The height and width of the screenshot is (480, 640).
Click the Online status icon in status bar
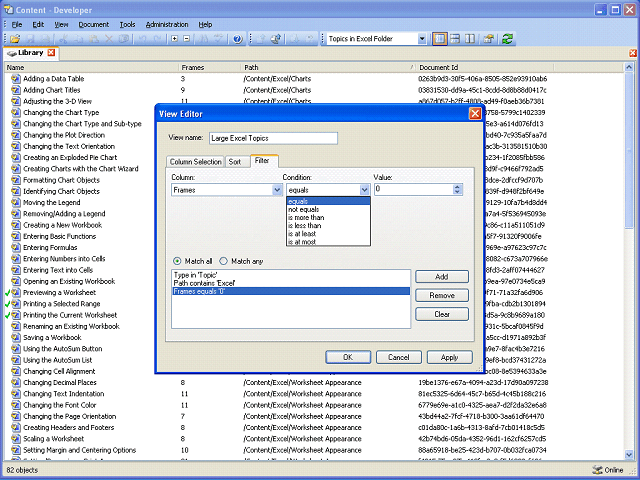pyautogui.click(x=597, y=470)
